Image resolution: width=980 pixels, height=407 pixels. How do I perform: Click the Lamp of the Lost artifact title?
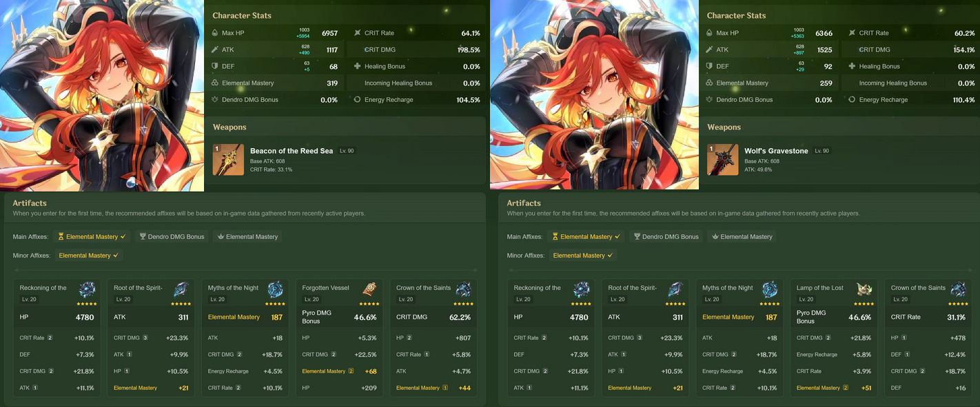[819, 288]
